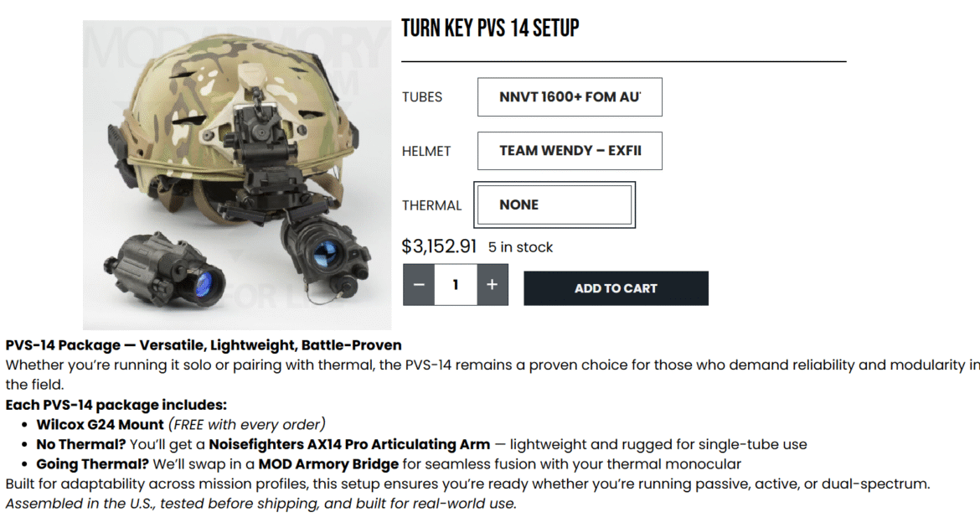Add the PVS 14 setup to cart
Image resolution: width=980 pixels, height=528 pixels.
[x=616, y=288]
